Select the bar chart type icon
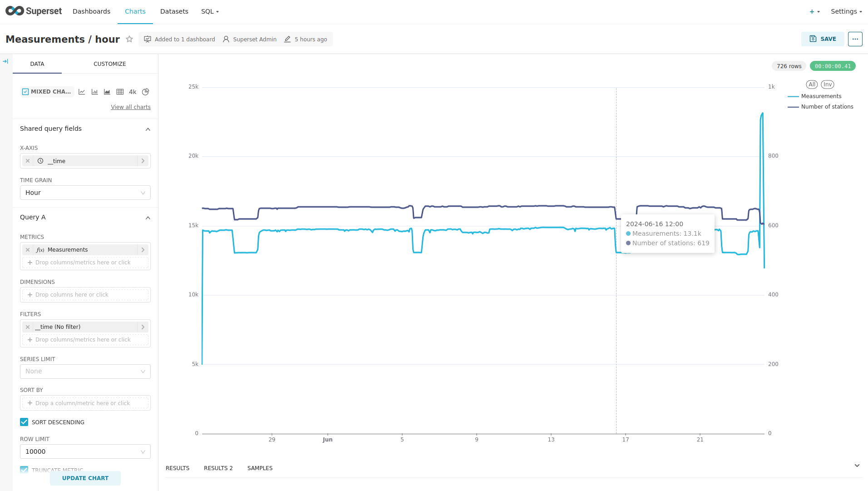The width and height of the screenshot is (868, 491). point(94,92)
